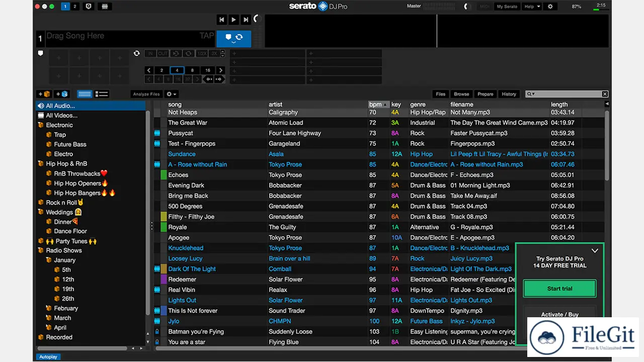Open setup via the top gear icon
Viewport: 644px width, 362px height.
point(550,7)
